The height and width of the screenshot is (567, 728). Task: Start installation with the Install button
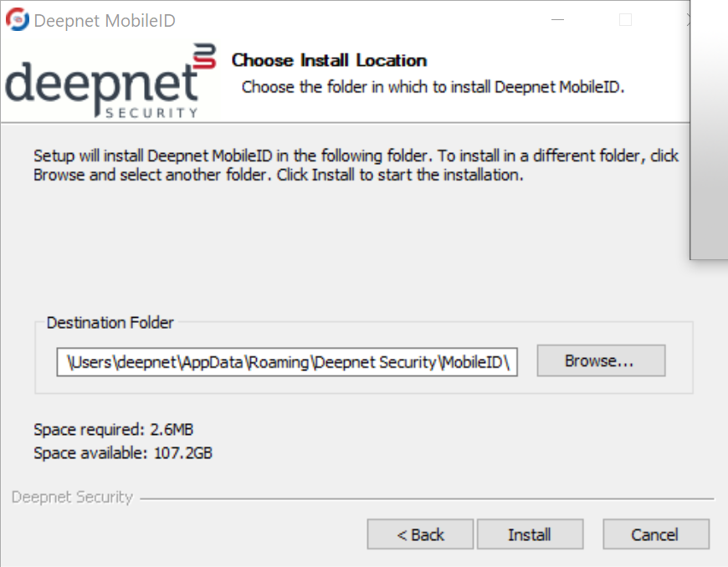tap(530, 534)
